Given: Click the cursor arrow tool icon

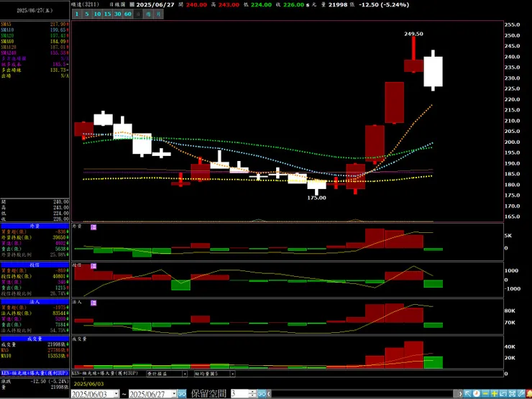Looking at the screenshot, I should (467, 393).
